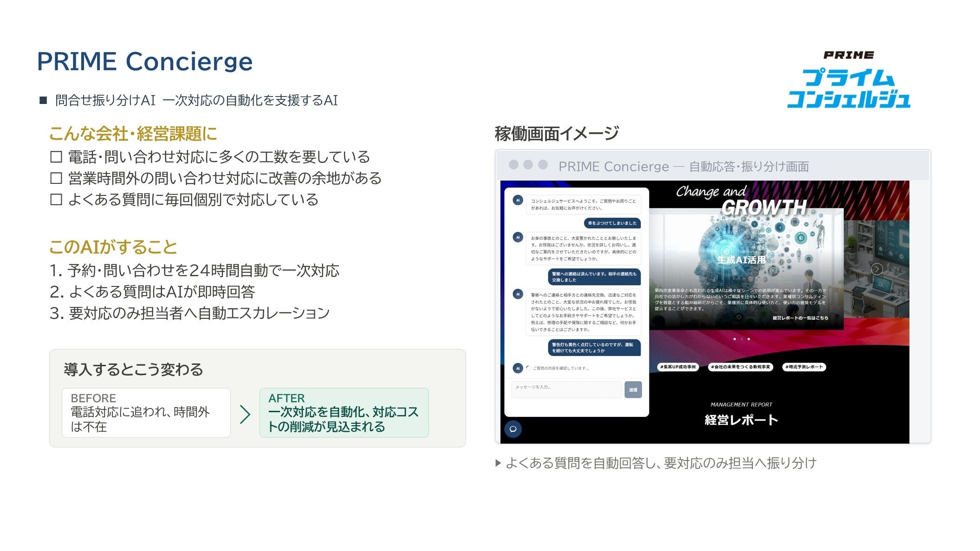The height and width of the screenshot is (551, 980).
Task: Click the BEFORE box about 電話対応に追われ
Action: click(x=146, y=413)
